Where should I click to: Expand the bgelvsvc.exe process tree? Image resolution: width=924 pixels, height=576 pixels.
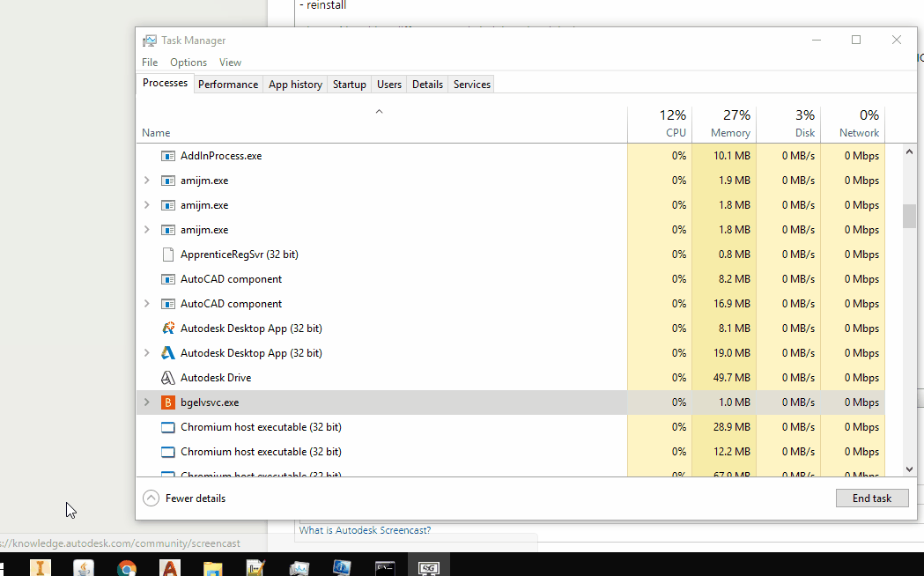(x=146, y=402)
